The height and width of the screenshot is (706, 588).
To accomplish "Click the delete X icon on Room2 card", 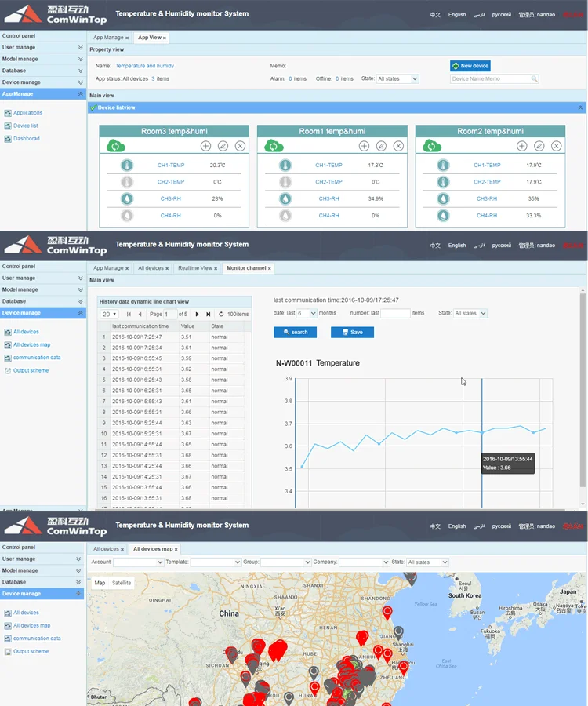I will pos(557,146).
